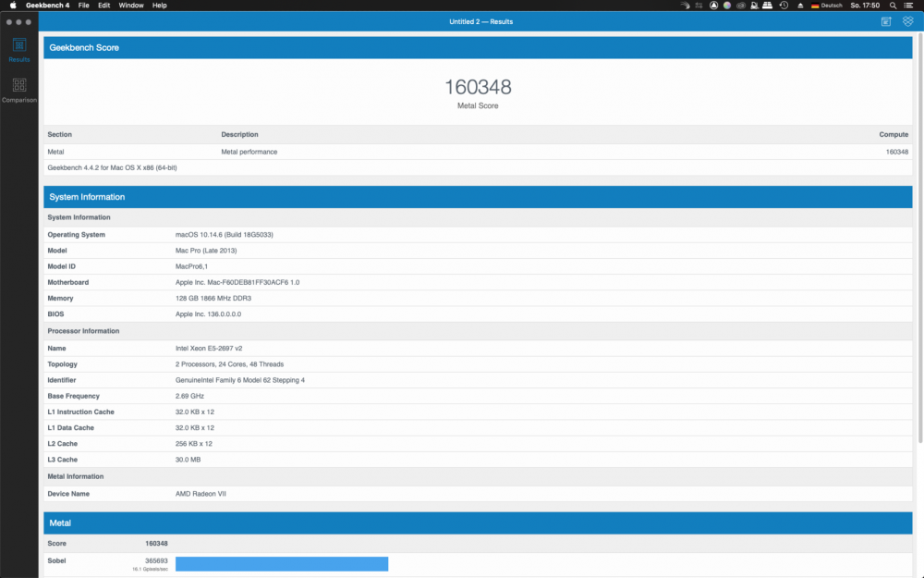Click the vertical scrollbar on the right
The width and height of the screenshot is (924, 578).
point(920,236)
